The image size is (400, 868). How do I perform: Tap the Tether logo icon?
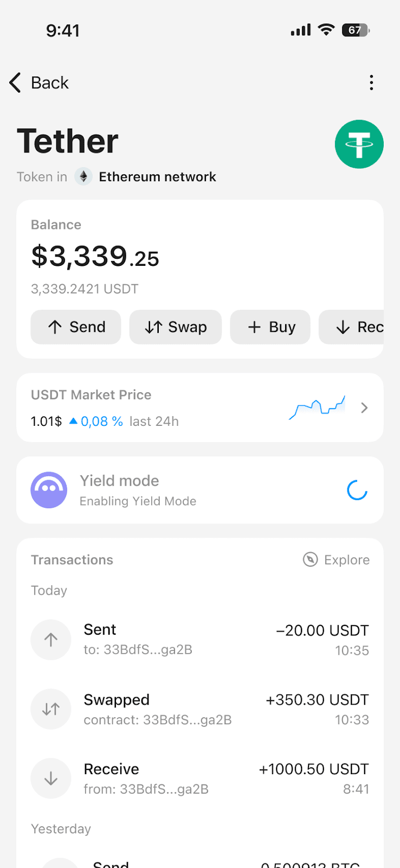click(x=359, y=144)
